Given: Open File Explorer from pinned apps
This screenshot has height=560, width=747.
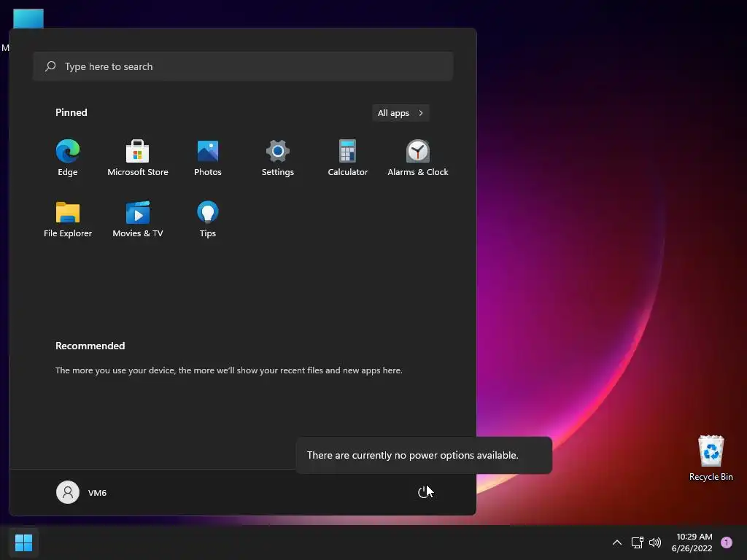Looking at the screenshot, I should [x=68, y=219].
